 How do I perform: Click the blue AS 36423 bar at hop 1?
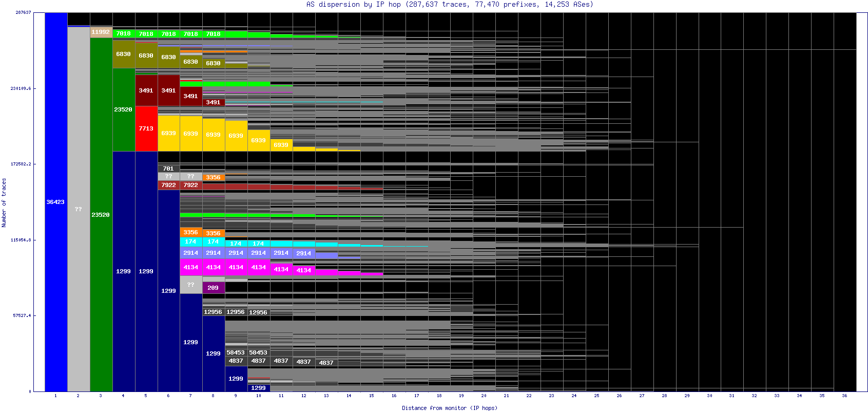pyautogui.click(x=56, y=202)
